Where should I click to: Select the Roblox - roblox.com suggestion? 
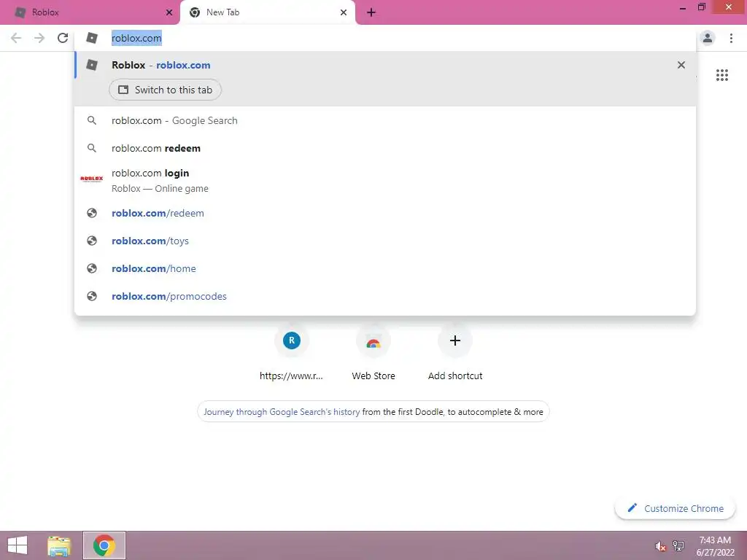pyautogui.click(x=385, y=65)
